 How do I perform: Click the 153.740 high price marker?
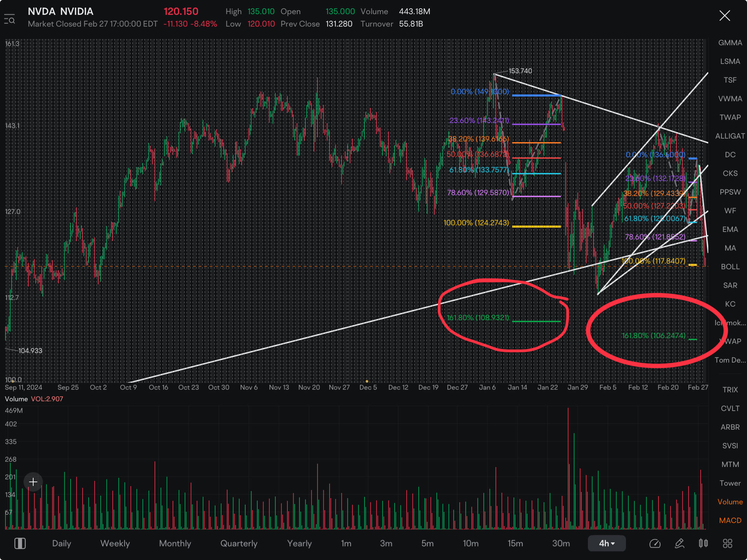click(520, 71)
